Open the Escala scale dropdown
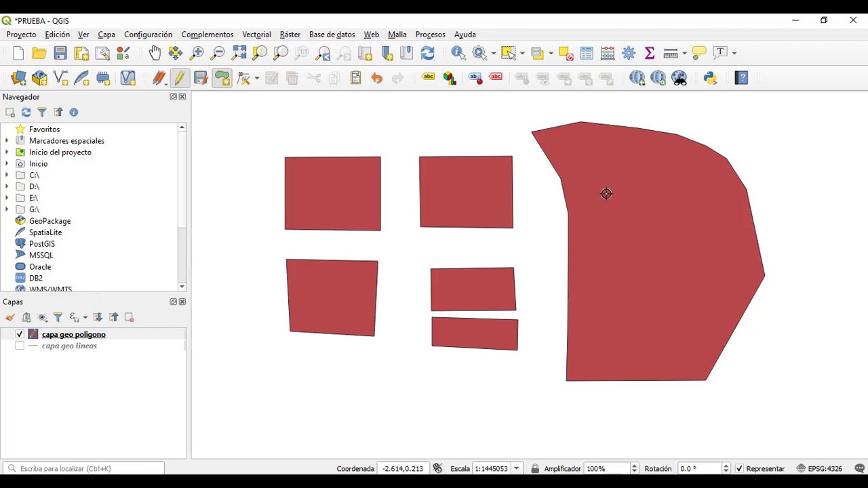The image size is (868, 488). tap(517, 468)
